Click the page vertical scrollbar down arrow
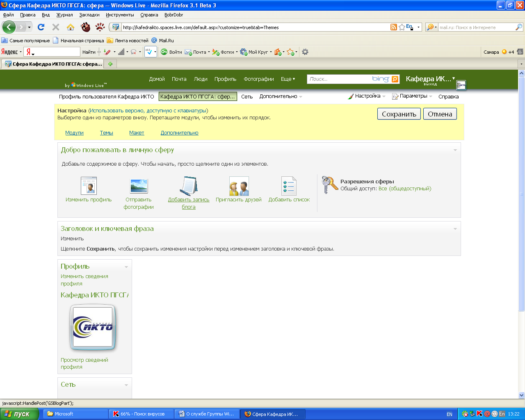 521,395
